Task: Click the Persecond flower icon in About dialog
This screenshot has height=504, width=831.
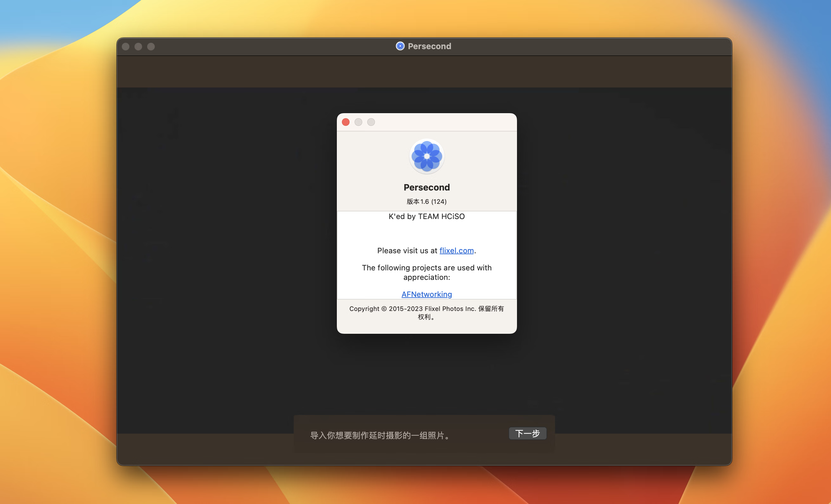Action: 427,156
